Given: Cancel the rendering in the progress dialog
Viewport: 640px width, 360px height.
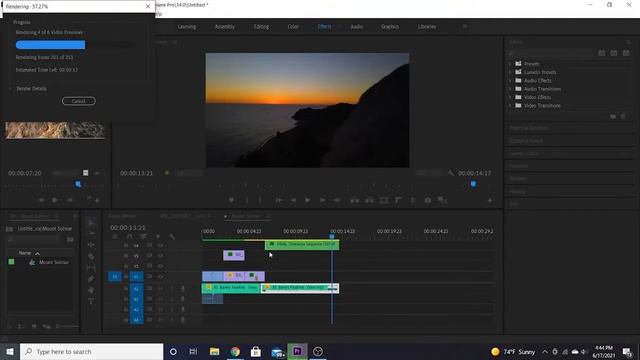Looking at the screenshot, I should [x=79, y=101].
